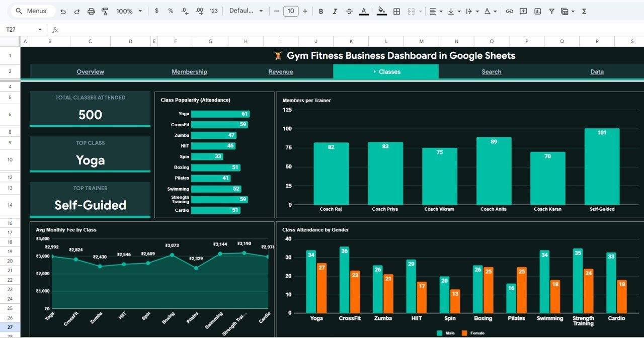The height and width of the screenshot is (338, 644).
Task: Switch to the Membership dashboard tab
Action: [189, 72]
